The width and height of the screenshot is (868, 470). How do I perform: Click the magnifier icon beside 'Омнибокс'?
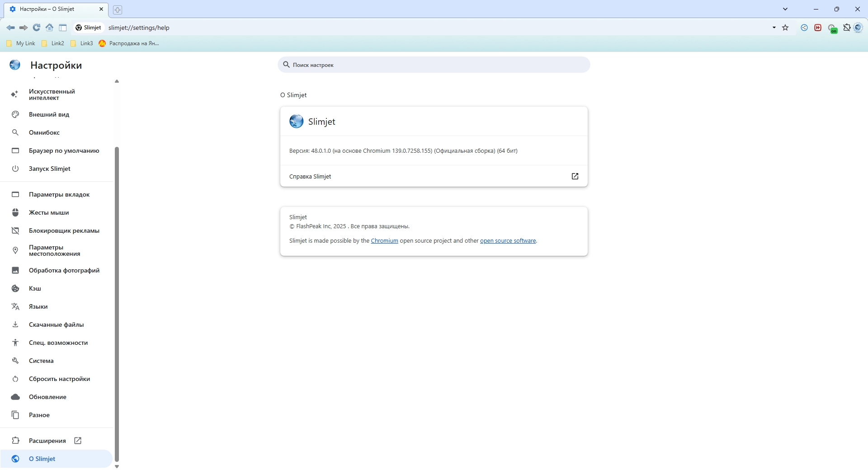pyautogui.click(x=15, y=132)
